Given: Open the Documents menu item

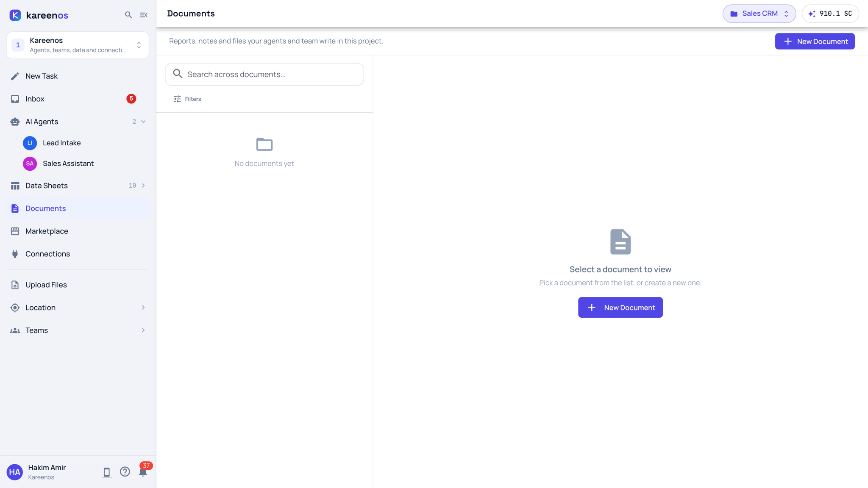Looking at the screenshot, I should click(x=78, y=208).
